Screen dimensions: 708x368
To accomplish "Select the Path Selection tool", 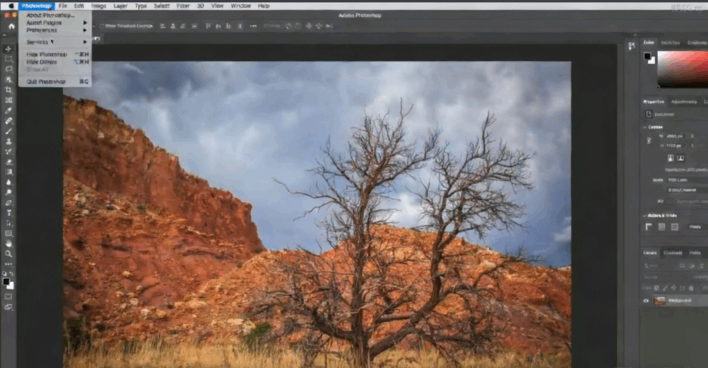I will 8,224.
